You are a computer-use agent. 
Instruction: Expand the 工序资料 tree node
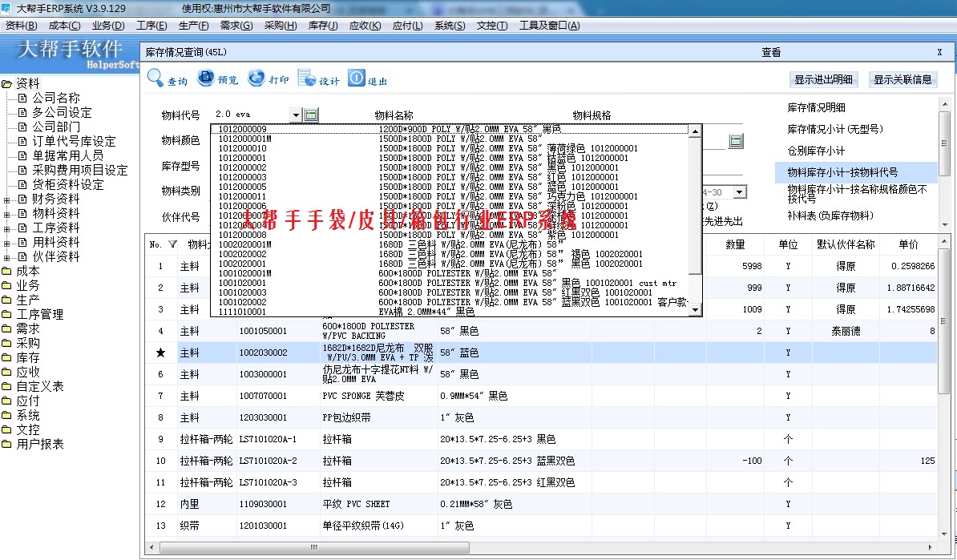(x=6, y=229)
